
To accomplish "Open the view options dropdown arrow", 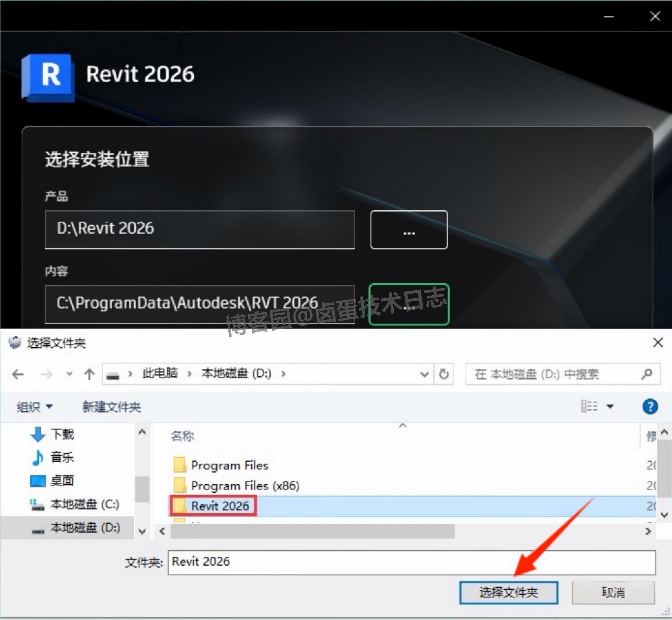I will coord(610,407).
